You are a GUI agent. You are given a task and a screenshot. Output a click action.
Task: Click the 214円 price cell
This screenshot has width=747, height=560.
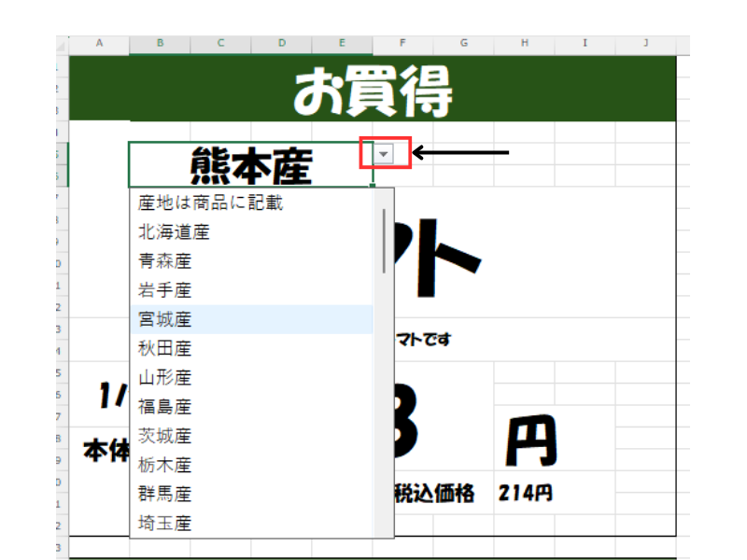point(525,493)
